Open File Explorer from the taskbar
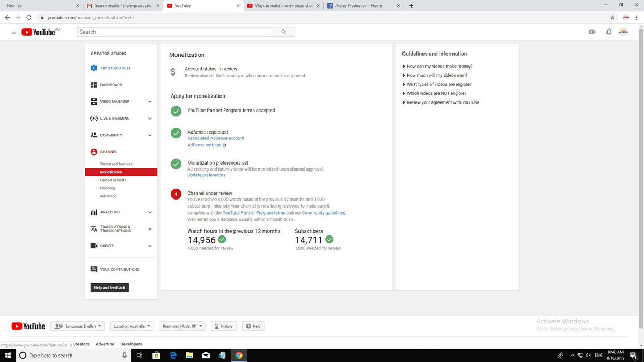 [189, 355]
